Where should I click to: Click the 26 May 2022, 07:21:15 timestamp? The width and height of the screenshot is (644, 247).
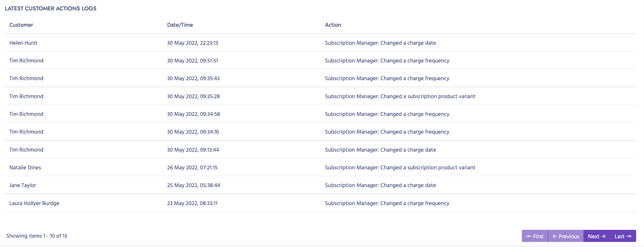(x=192, y=167)
